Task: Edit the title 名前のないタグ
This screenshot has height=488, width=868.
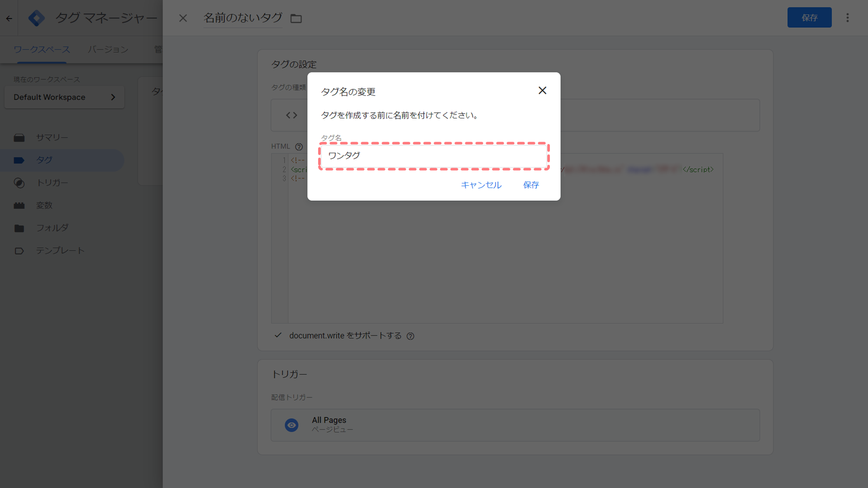Action: click(243, 18)
